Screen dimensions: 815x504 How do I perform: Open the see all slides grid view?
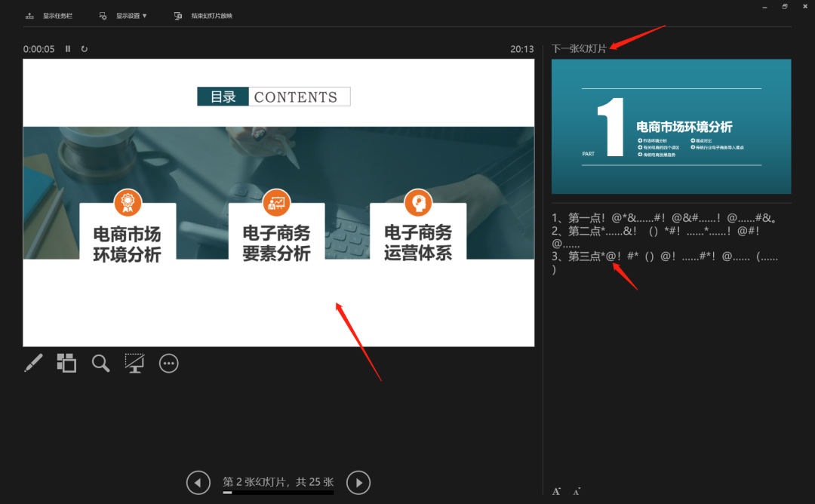[66, 363]
